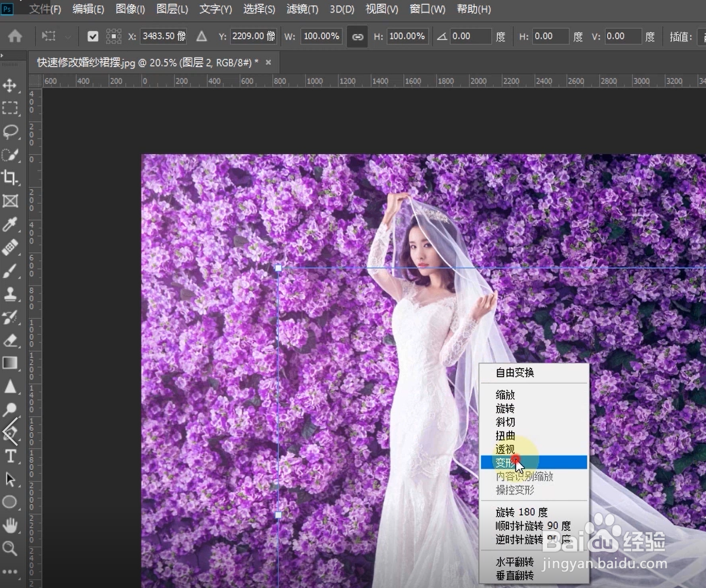Select the Eyedropper tool
Viewport: 706px width, 588px height.
tap(10, 225)
